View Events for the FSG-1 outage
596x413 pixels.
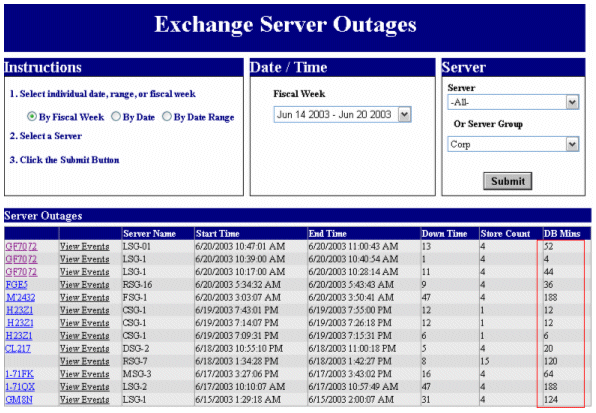tap(84, 297)
